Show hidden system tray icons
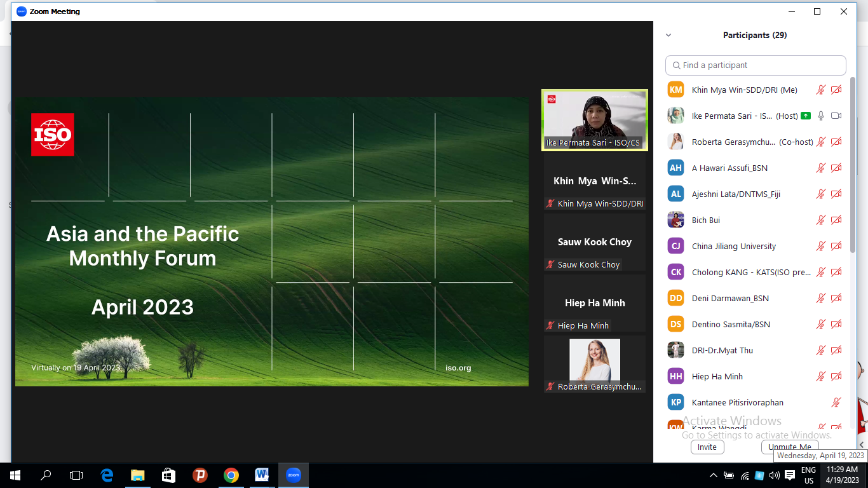Screen dimensions: 868x488 714,475
